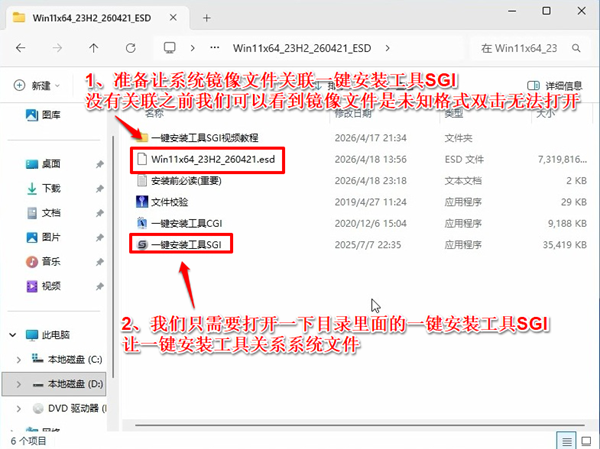Select 安装前必读(重要) text document
Screen dimensions: 600x449
click(x=179, y=181)
